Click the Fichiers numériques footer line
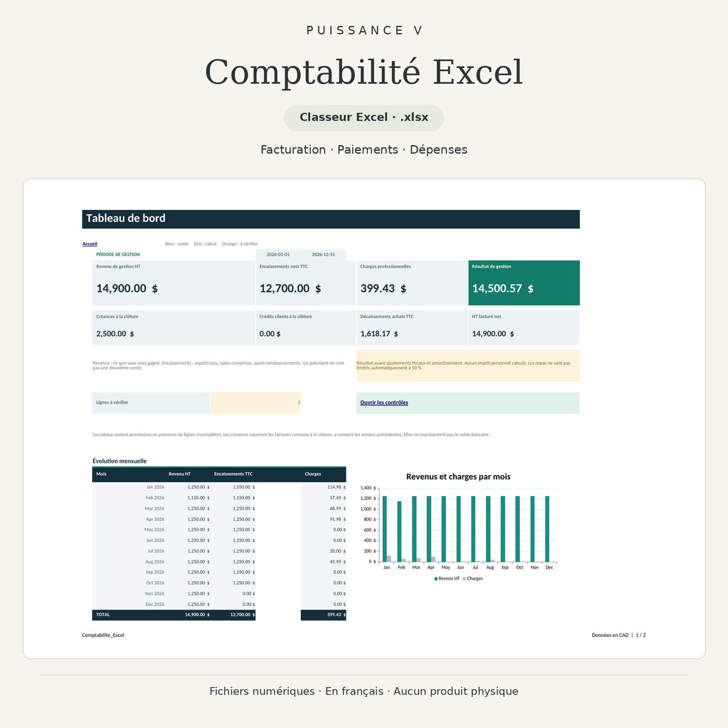 tap(364, 692)
